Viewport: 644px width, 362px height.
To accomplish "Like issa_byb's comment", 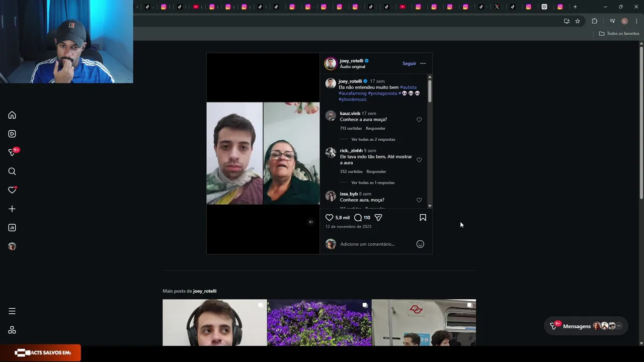I will pyautogui.click(x=419, y=200).
